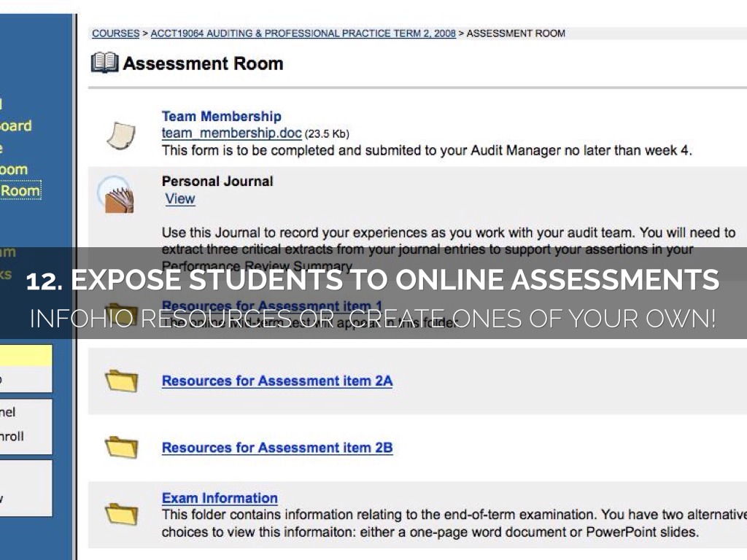Open the folder icon for item 2A

[x=121, y=381]
